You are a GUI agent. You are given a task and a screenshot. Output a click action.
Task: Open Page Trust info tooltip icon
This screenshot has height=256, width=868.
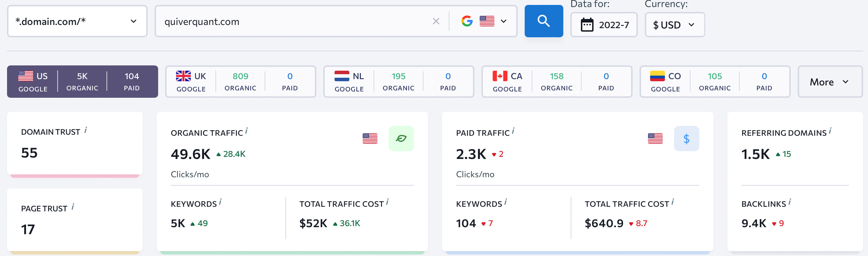[x=73, y=207]
